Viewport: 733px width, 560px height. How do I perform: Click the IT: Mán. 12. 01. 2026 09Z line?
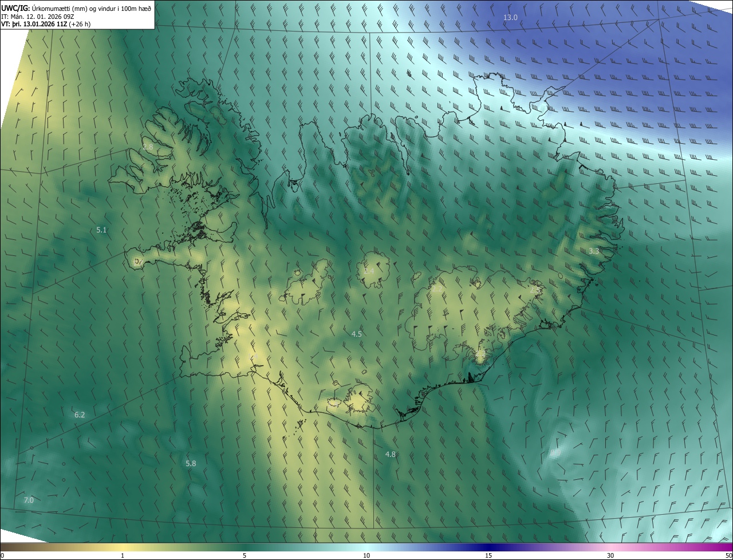click(x=37, y=16)
